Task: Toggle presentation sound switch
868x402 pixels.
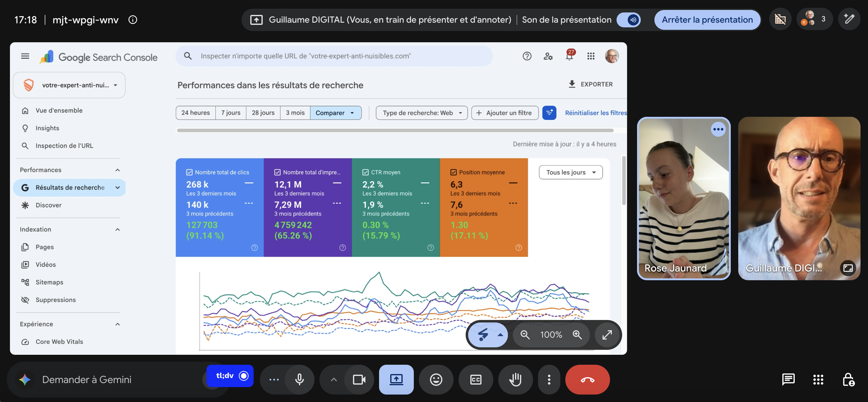Action: [629, 20]
